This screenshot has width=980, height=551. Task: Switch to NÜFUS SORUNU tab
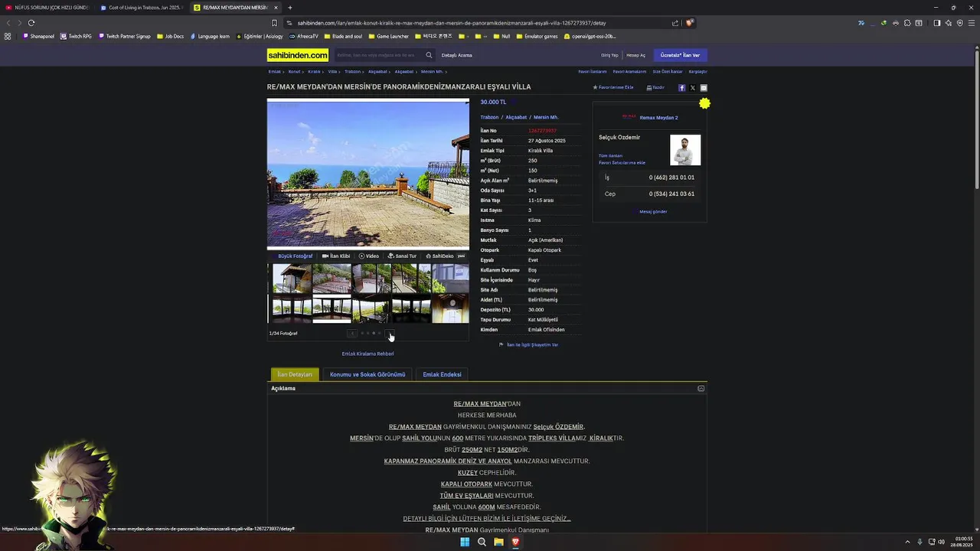coord(47,8)
